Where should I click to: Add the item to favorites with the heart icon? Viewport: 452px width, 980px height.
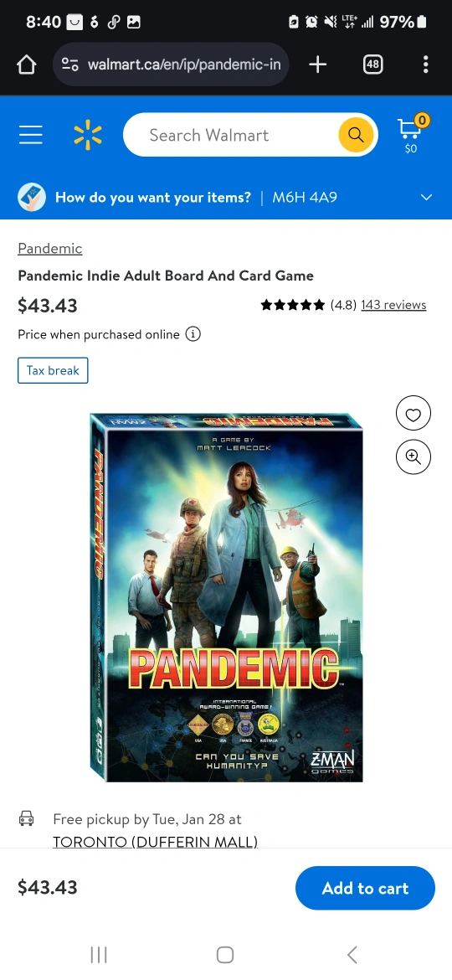413,414
